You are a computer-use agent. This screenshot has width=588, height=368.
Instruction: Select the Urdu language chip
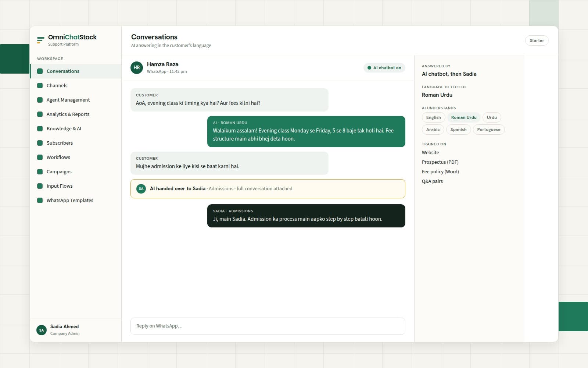pos(492,117)
